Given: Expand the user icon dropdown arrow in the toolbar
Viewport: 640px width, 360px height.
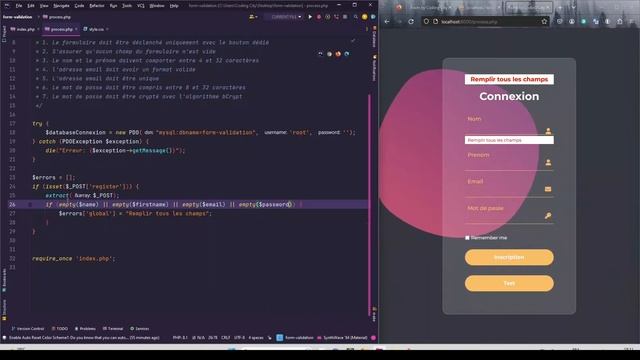Looking at the screenshot, I should coord(256,17).
